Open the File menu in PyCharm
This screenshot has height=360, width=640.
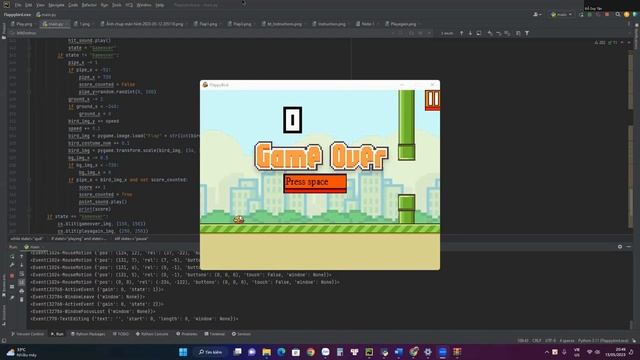coord(18,5)
